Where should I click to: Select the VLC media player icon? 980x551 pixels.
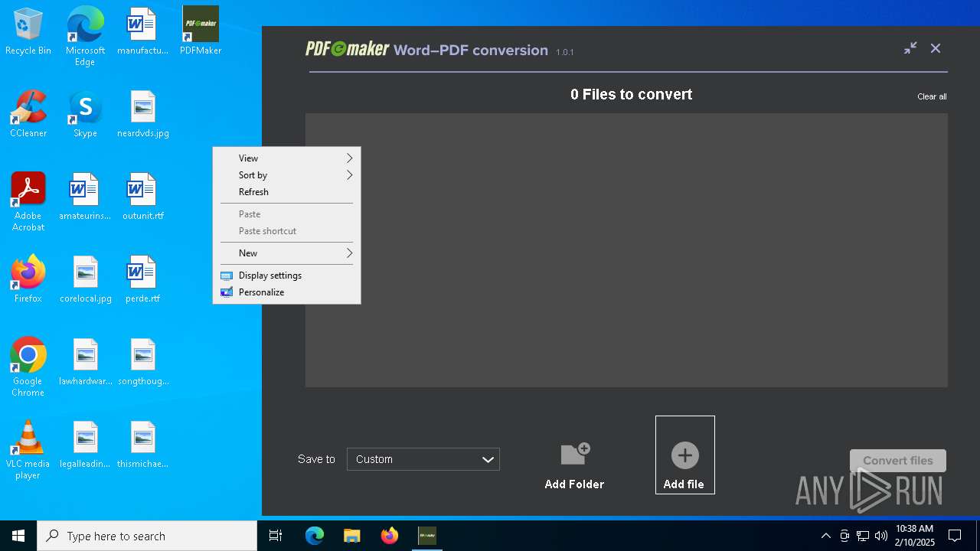pos(28,450)
